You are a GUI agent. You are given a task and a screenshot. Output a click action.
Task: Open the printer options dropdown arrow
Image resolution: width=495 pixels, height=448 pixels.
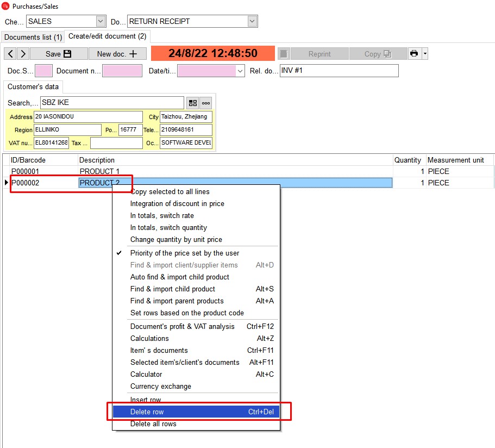tap(425, 53)
